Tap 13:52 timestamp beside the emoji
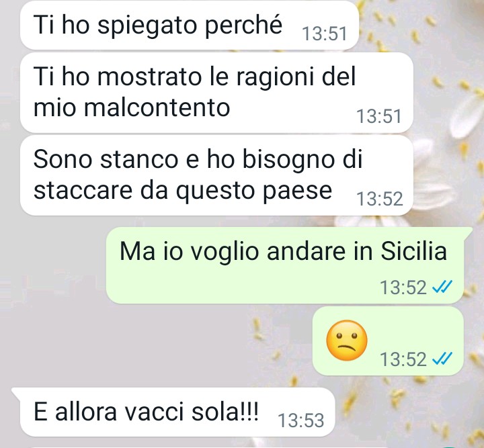The image size is (484, 448). click(403, 359)
